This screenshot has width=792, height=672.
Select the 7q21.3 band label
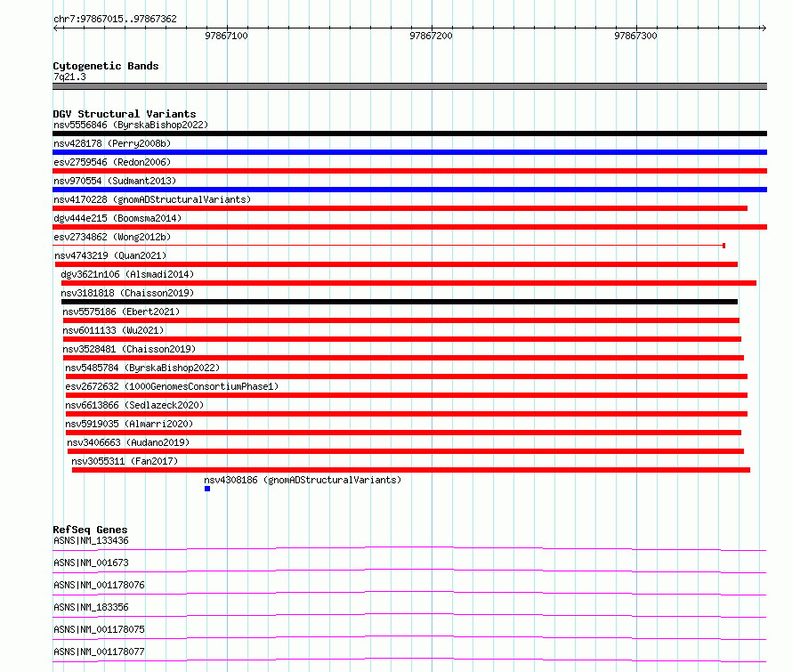[x=69, y=77]
